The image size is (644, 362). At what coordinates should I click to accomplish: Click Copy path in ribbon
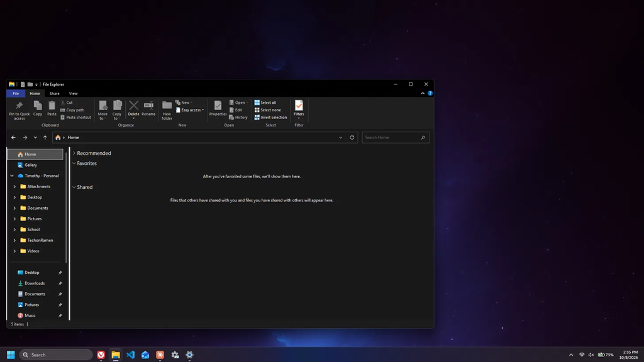tap(72, 110)
